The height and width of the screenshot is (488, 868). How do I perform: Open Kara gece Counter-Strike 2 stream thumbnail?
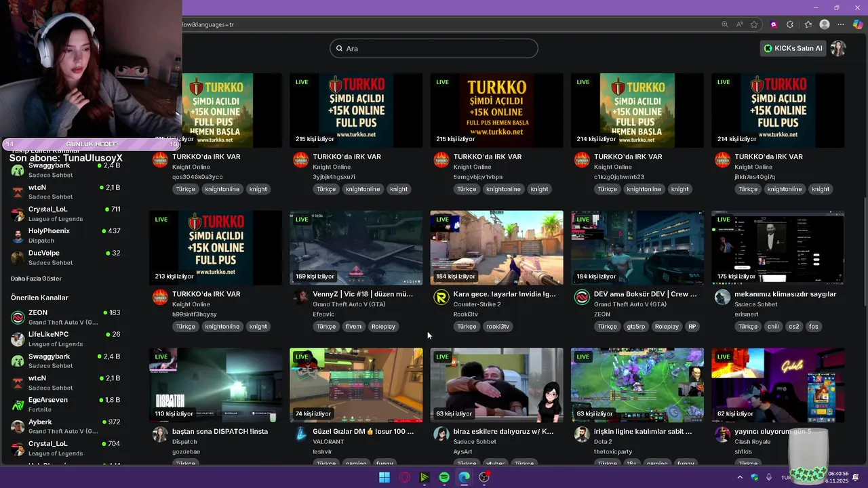click(496, 247)
